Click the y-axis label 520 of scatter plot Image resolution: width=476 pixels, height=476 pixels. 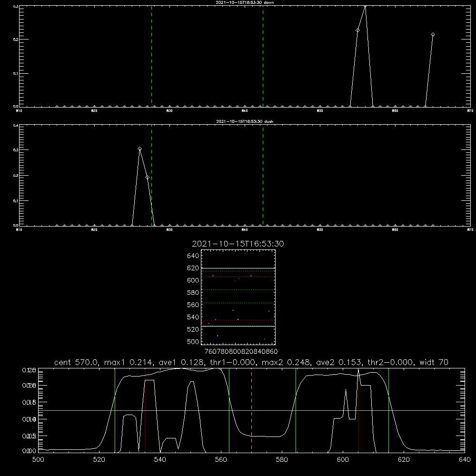tap(193, 329)
